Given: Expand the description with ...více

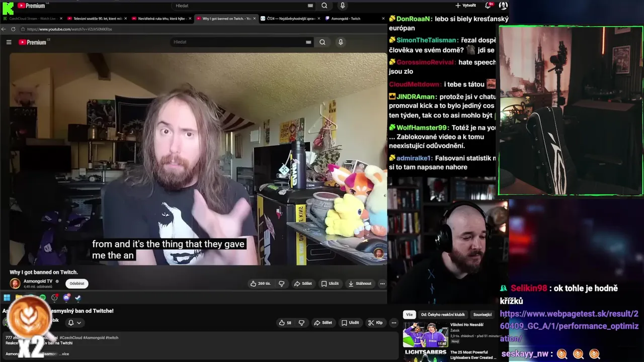Looking at the screenshot, I should pos(63,354).
